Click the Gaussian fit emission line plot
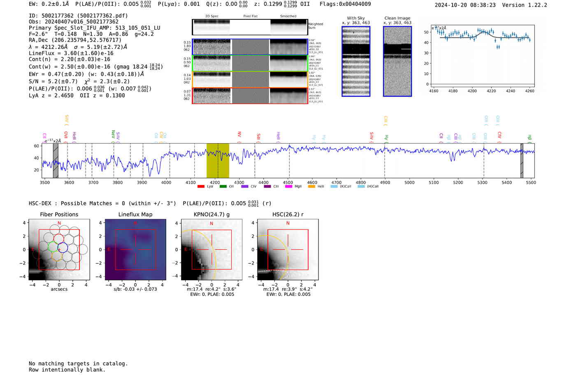 [x=481, y=56]
